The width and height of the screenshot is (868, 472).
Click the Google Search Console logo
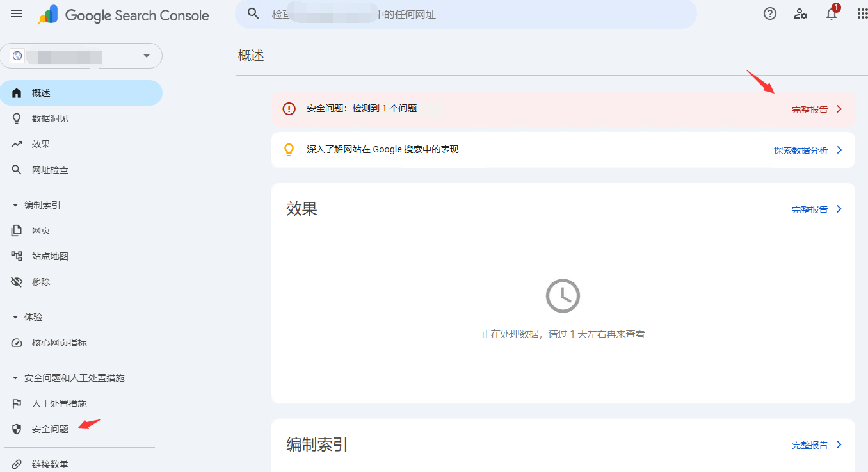[x=124, y=15]
